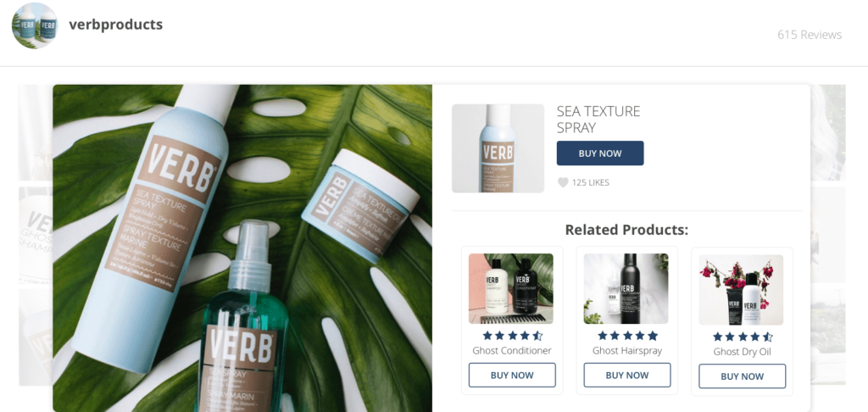The height and width of the screenshot is (412, 868).
Task: Open the 615 Reviews link
Action: (810, 35)
